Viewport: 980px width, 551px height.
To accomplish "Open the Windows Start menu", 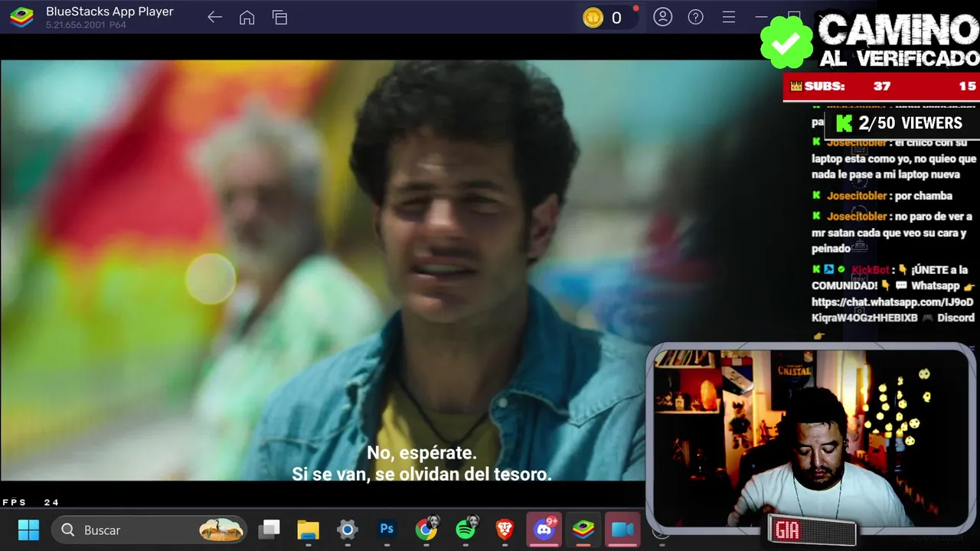I will 28,530.
